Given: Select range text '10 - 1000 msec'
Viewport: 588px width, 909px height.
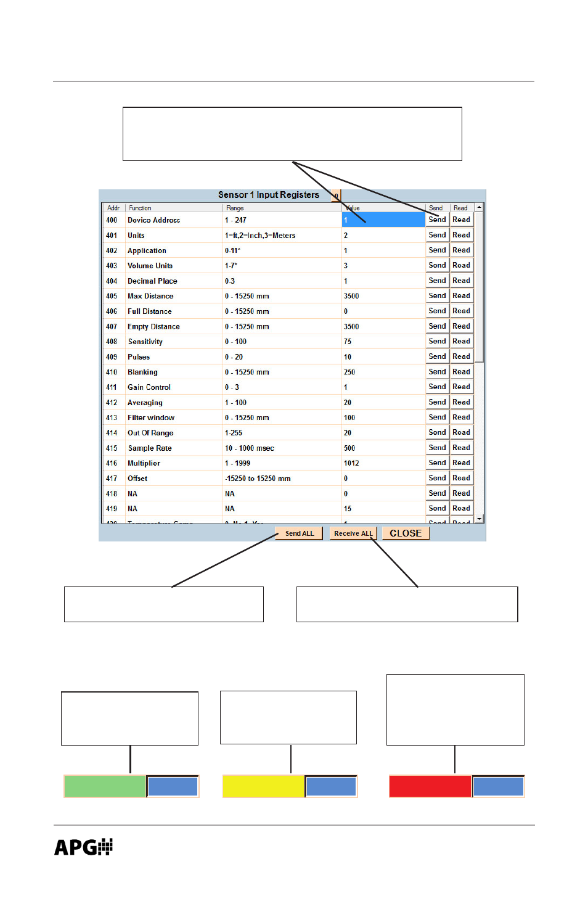Looking at the screenshot, I should click(x=250, y=448).
